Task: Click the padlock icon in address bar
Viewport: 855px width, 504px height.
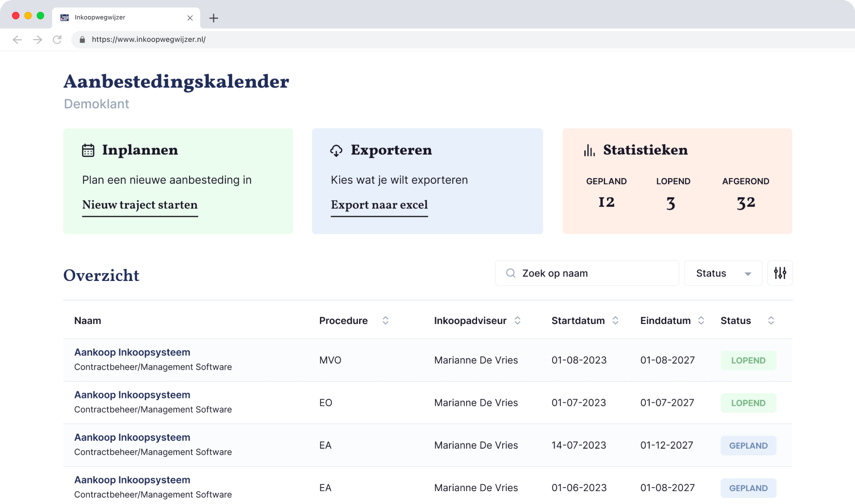Action: click(82, 39)
